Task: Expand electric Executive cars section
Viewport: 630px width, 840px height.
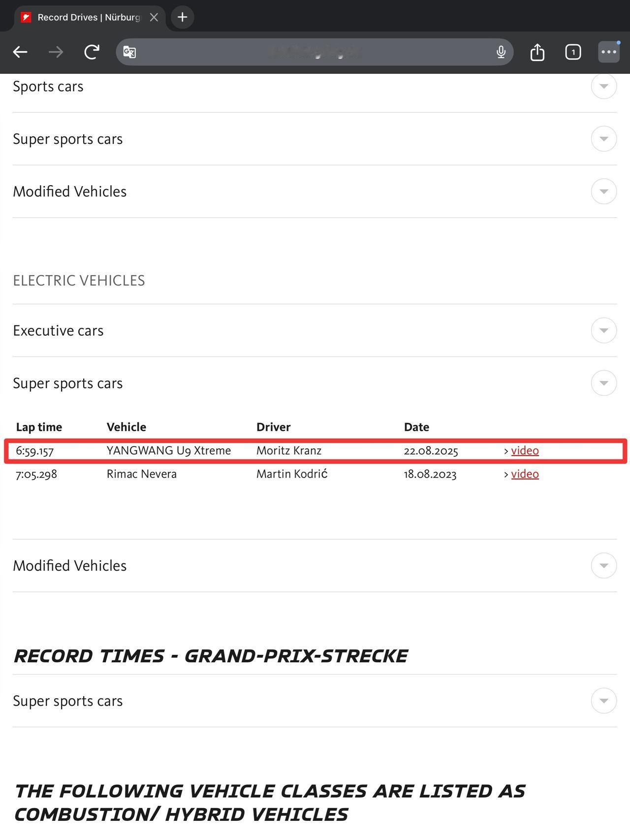Action: click(603, 330)
